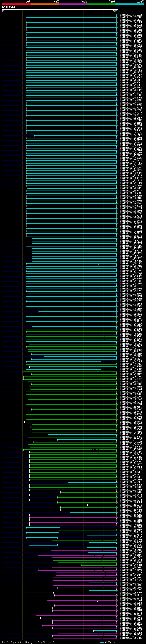Select hit label UniRef100_A6XJR2
This screenshot has width=146, height=644.
(x=131, y=334)
